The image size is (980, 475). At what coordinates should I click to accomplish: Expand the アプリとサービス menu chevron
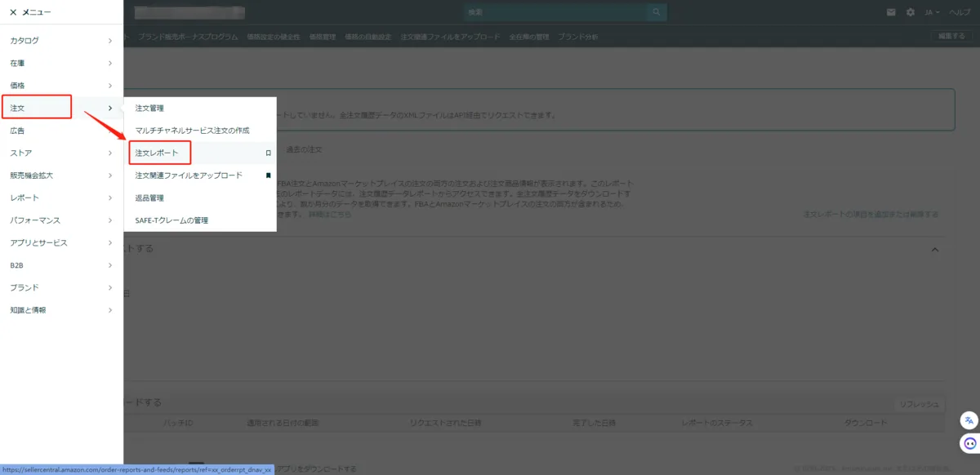[110, 242]
